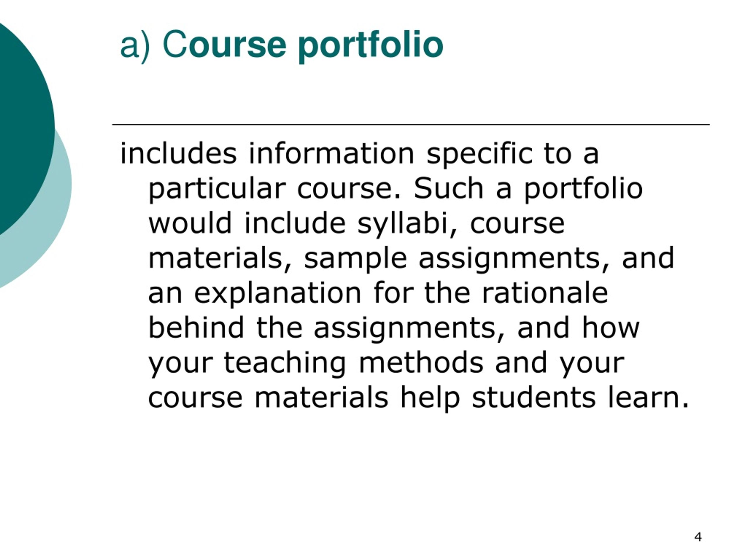Click the dark teal circle shape
Image resolution: width=747 pixels, height=560 pixels.
[x=24, y=128]
